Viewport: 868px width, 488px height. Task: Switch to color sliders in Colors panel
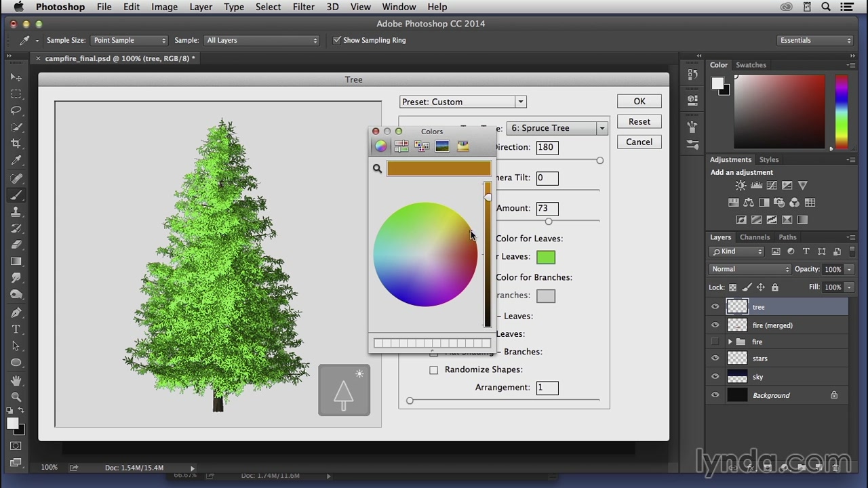[x=401, y=146]
